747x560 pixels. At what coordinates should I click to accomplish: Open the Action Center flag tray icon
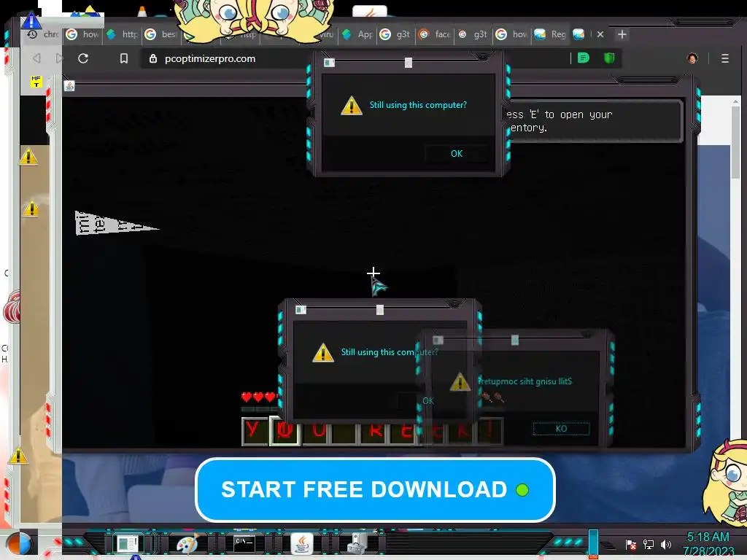pyautogui.click(x=631, y=544)
